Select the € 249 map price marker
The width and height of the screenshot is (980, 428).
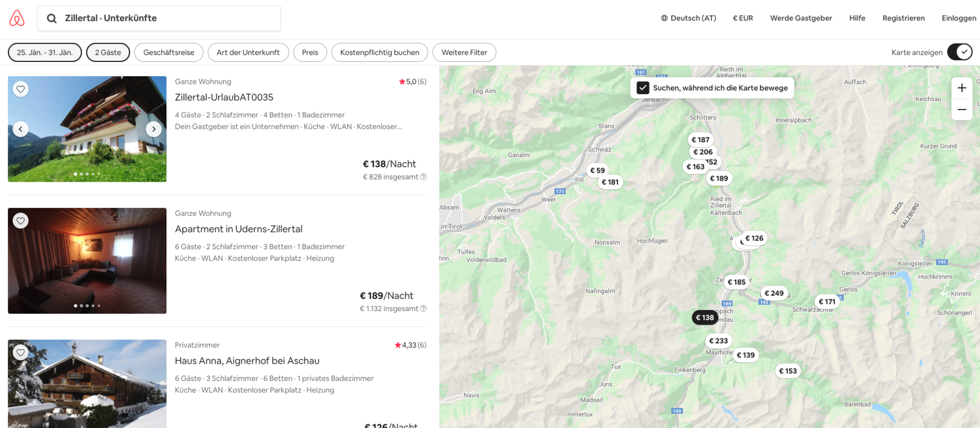(774, 293)
